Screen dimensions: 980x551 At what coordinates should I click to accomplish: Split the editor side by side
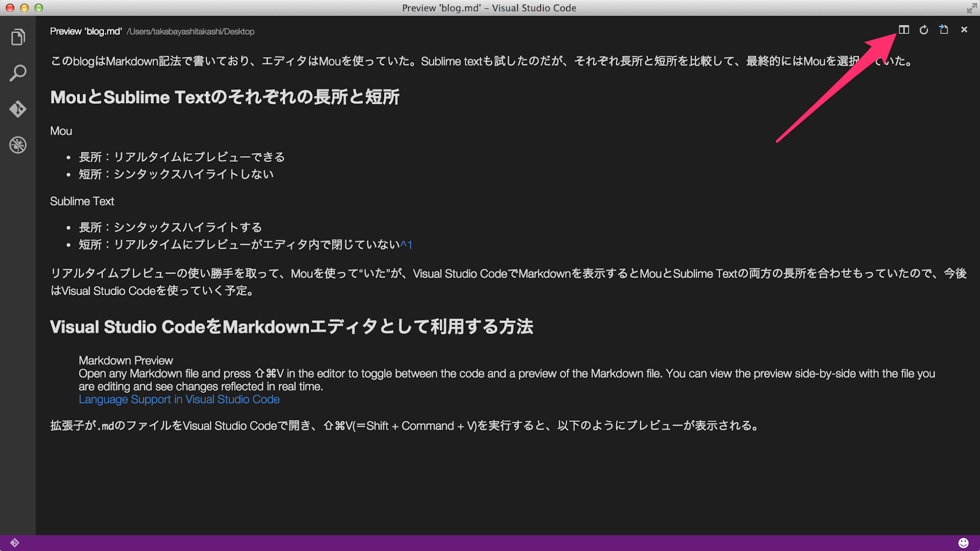pos(903,30)
